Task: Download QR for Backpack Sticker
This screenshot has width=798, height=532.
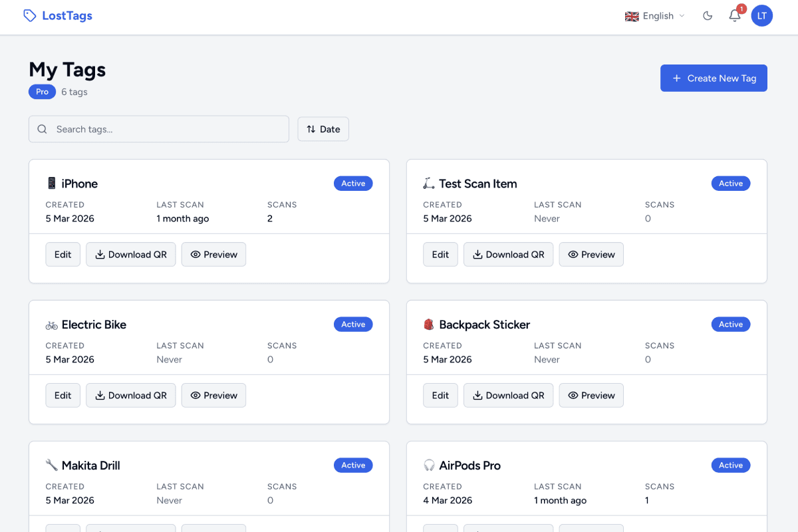Action: click(509, 395)
